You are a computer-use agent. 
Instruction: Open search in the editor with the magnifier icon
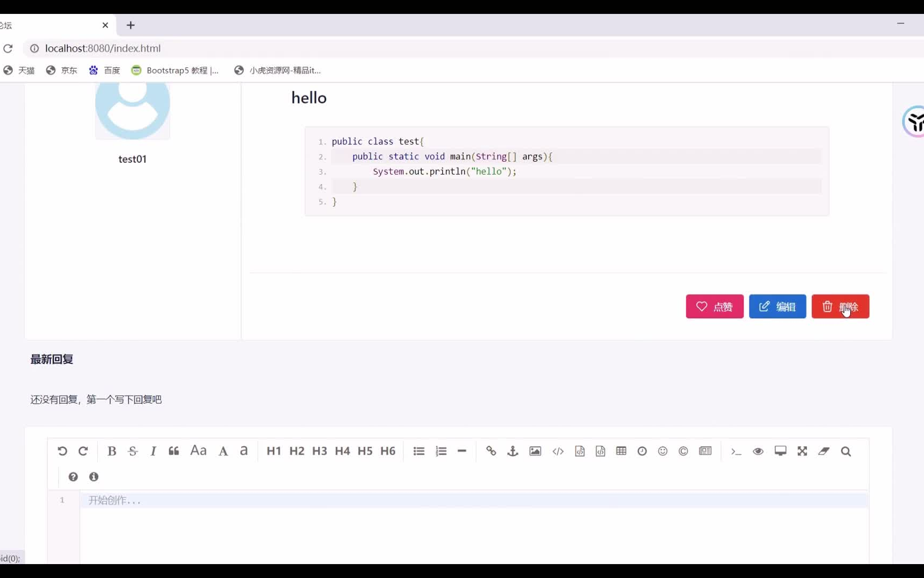pyautogui.click(x=846, y=451)
